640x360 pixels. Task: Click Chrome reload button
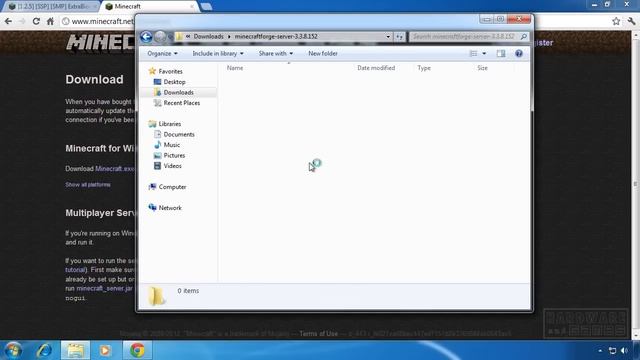tap(36, 21)
